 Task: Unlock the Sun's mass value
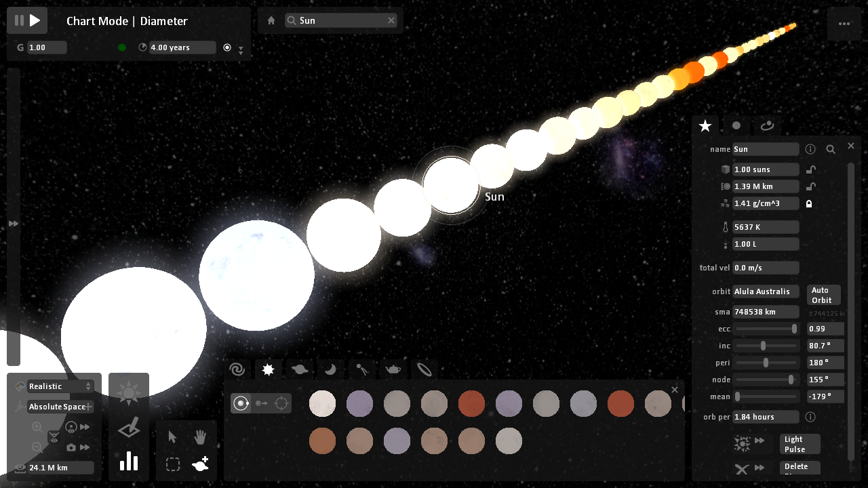(x=811, y=169)
